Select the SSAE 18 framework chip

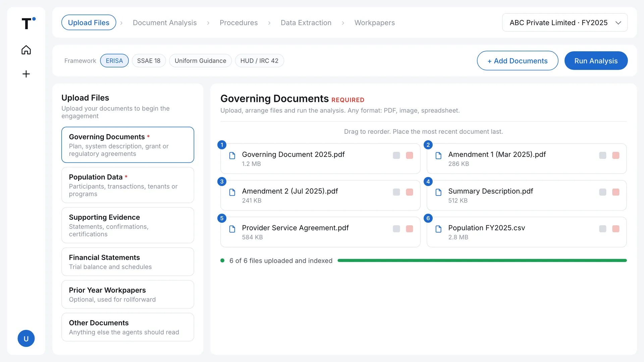[149, 61]
